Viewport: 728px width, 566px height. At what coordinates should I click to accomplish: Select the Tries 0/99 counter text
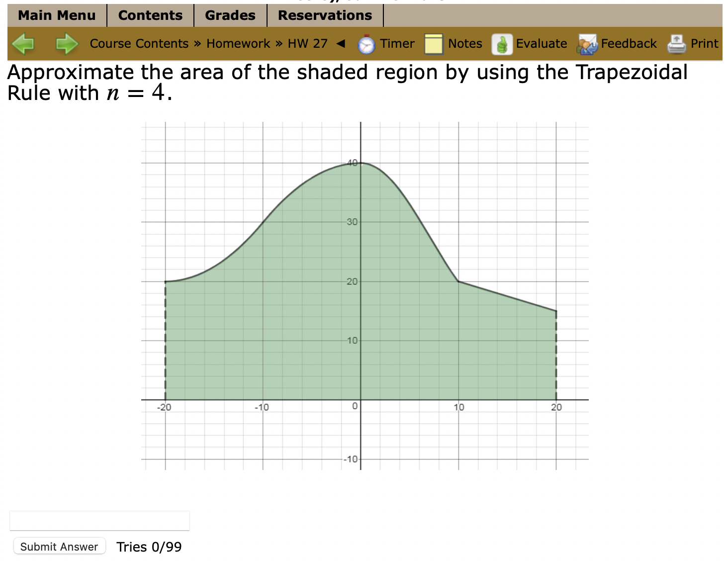click(x=148, y=546)
